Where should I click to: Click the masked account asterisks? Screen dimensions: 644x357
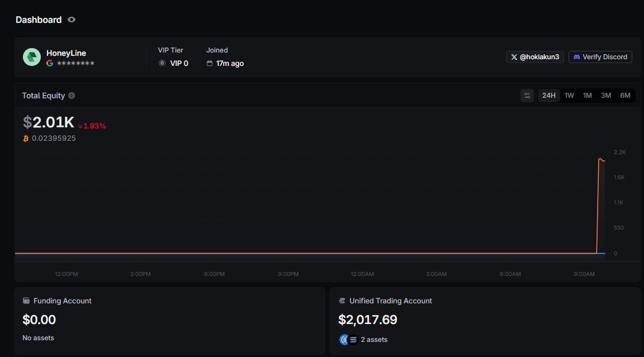pyautogui.click(x=75, y=64)
